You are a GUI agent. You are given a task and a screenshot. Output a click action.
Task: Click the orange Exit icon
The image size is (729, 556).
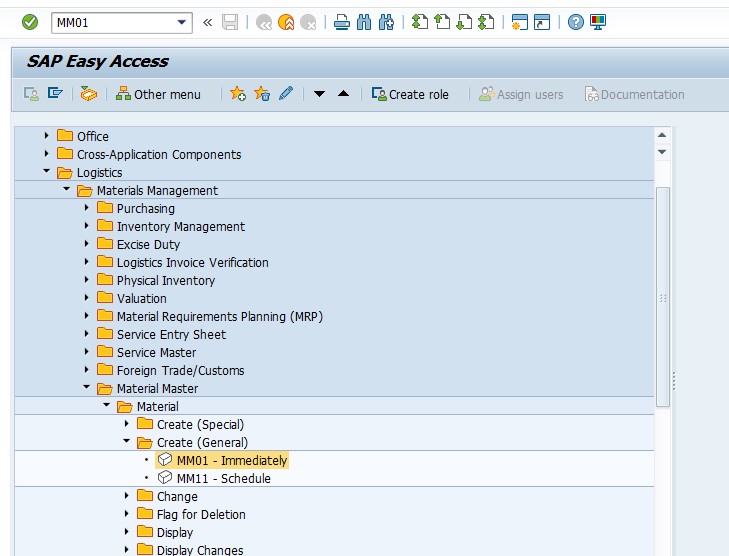[286, 22]
